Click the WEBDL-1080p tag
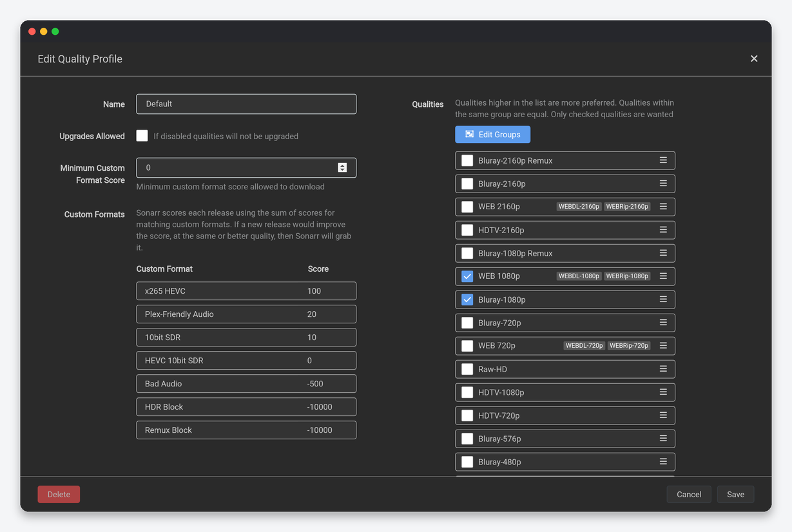The height and width of the screenshot is (532, 792). pyautogui.click(x=579, y=276)
